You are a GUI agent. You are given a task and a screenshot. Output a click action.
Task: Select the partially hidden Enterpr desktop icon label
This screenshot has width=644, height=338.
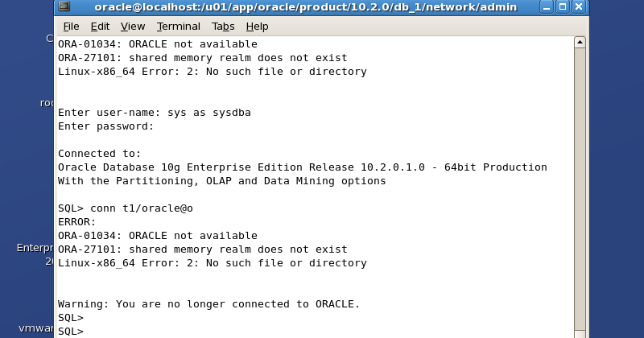click(35, 248)
